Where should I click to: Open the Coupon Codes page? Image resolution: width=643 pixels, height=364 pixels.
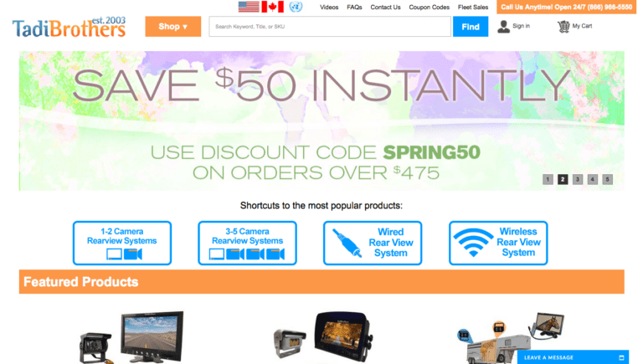(429, 7)
